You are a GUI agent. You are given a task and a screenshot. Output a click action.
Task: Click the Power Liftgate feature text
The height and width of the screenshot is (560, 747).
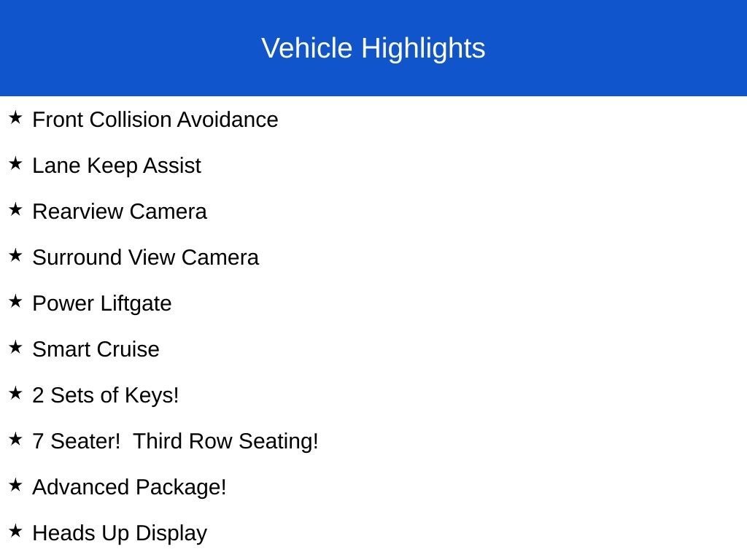102,303
